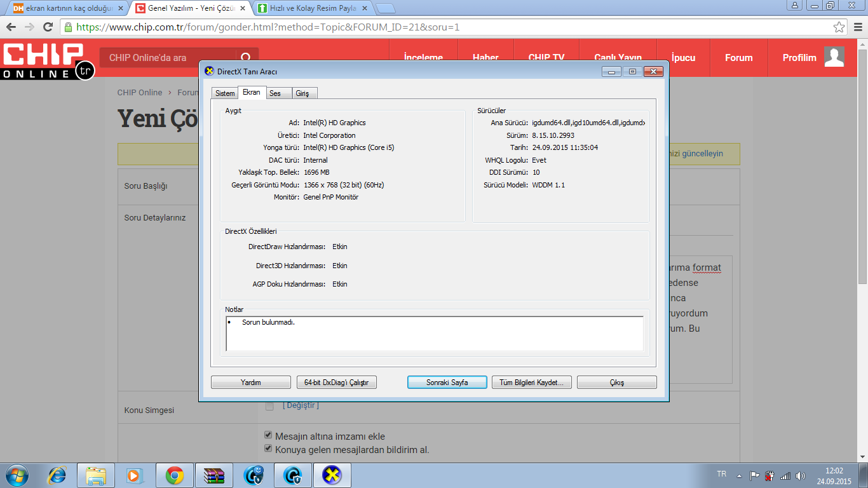Click the Yardım button

[250, 383]
